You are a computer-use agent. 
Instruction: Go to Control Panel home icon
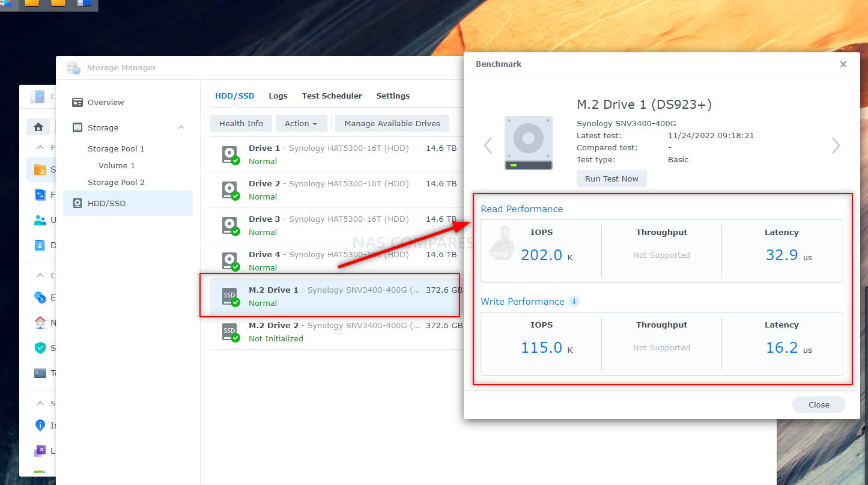[38, 127]
